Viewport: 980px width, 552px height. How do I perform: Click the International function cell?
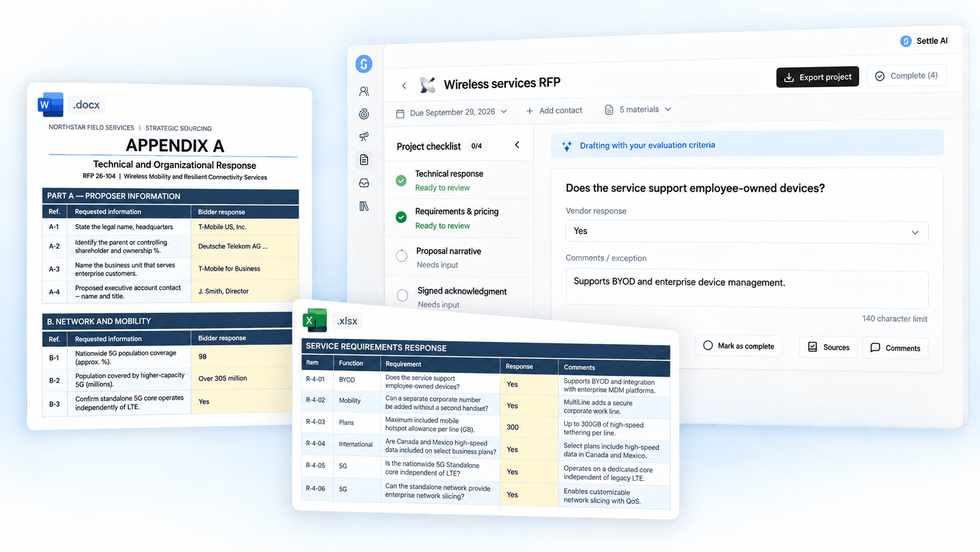[356, 444]
